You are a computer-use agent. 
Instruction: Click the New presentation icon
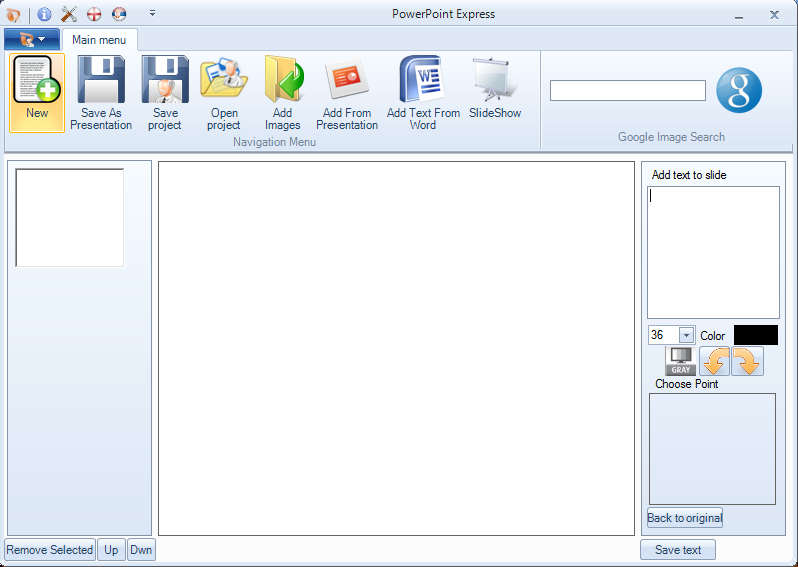pyautogui.click(x=37, y=81)
